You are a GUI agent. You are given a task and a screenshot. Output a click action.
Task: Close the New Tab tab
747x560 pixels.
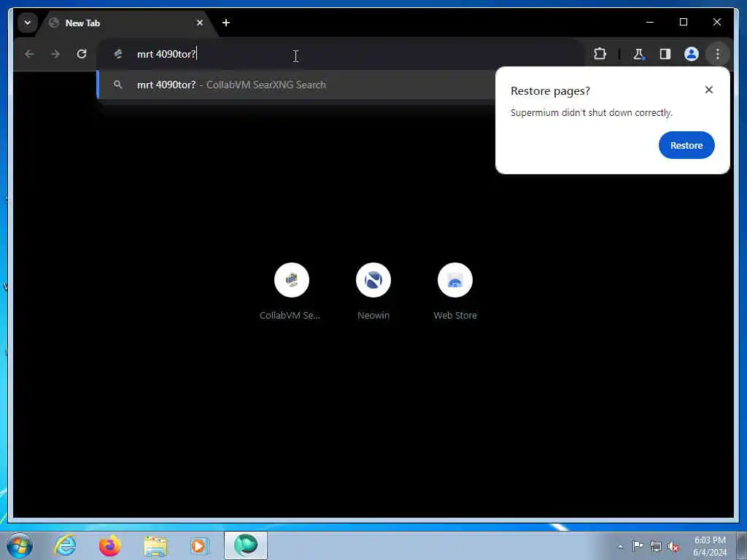pyautogui.click(x=200, y=23)
